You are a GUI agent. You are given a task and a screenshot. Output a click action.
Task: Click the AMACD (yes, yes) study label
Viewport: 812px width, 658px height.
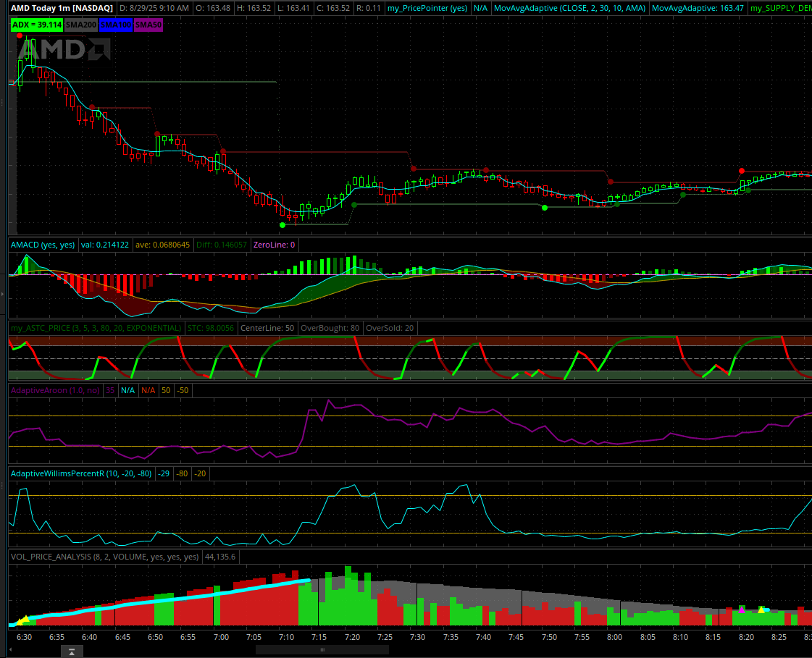[43, 245]
